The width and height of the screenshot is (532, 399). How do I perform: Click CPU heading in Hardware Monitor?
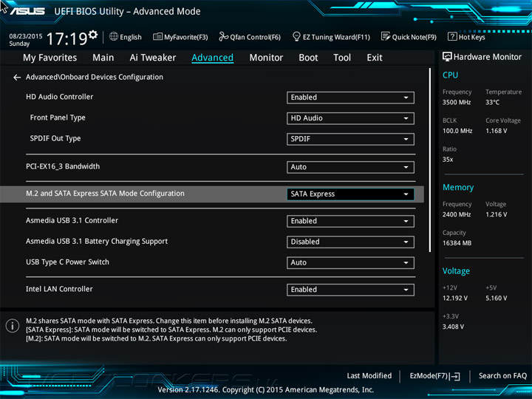point(450,75)
